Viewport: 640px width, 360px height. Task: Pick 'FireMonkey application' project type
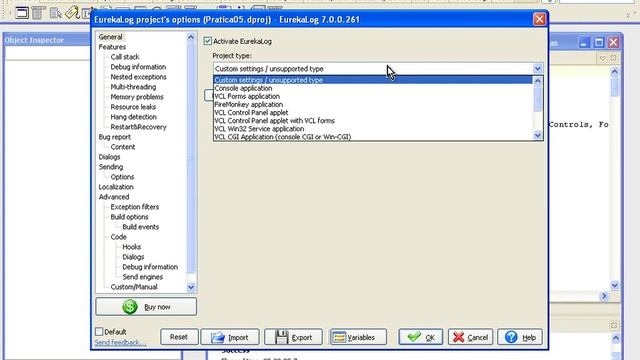[373, 104]
